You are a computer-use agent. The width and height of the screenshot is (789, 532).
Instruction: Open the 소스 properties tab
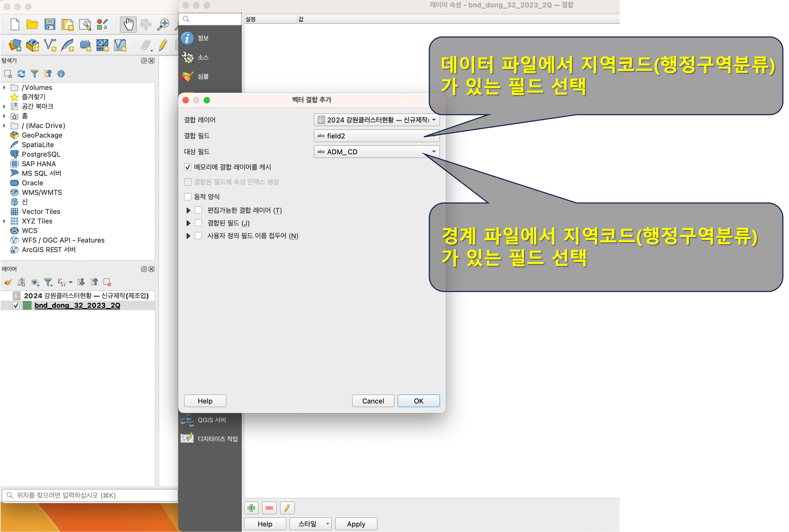point(203,57)
